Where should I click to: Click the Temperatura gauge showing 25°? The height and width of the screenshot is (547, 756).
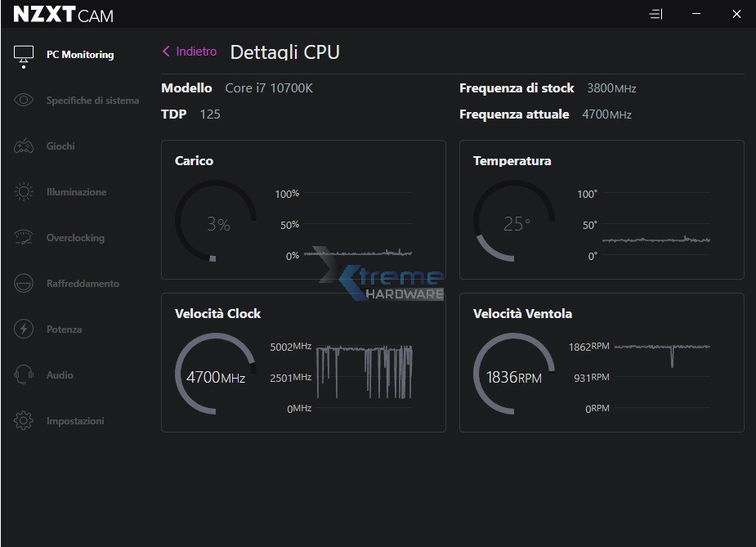(515, 223)
